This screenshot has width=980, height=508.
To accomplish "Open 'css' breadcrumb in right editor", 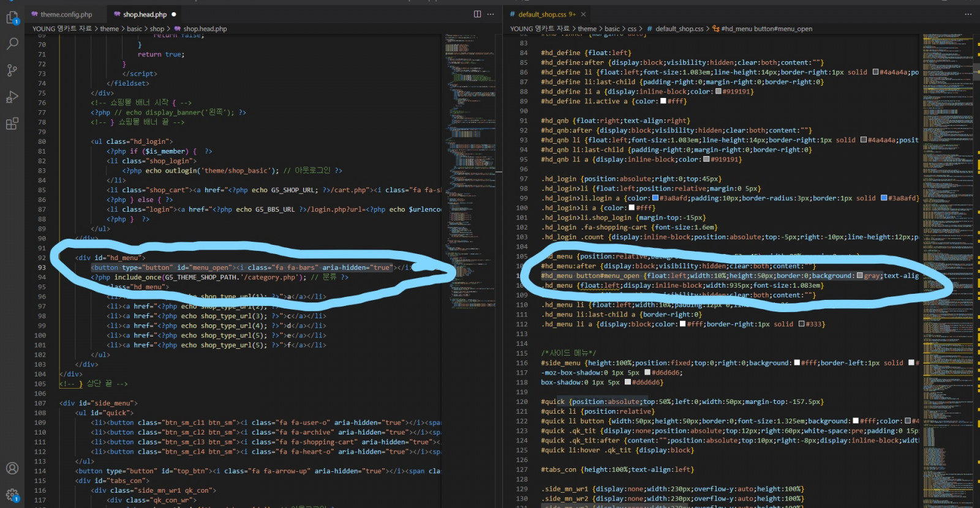I will click(632, 29).
